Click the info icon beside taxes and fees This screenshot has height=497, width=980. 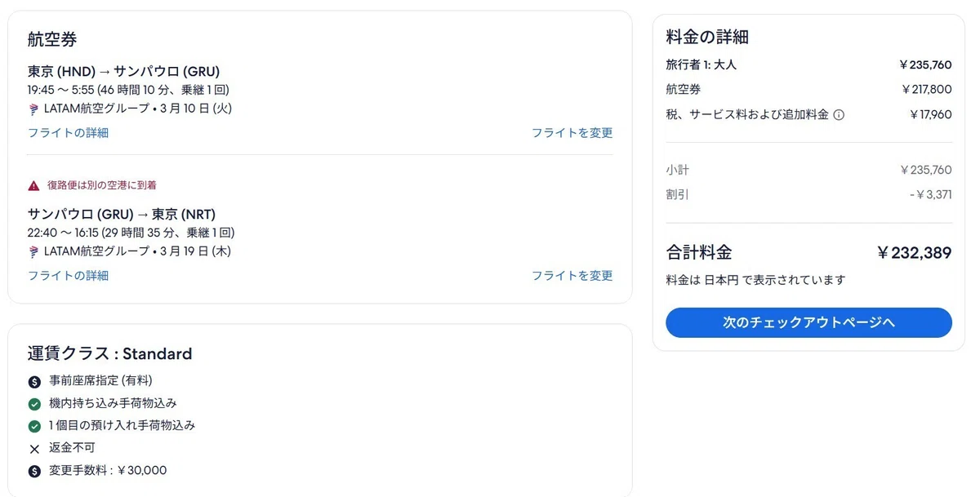[839, 115]
